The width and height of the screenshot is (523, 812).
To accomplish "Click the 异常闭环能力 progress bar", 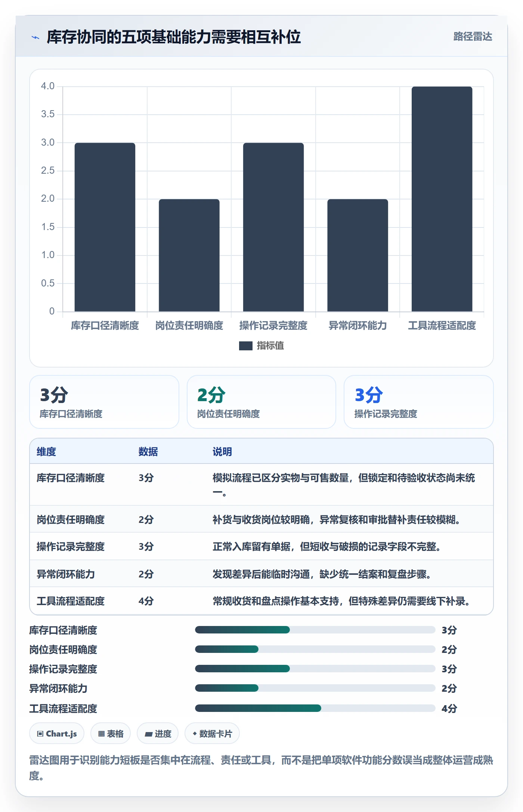I will click(315, 688).
